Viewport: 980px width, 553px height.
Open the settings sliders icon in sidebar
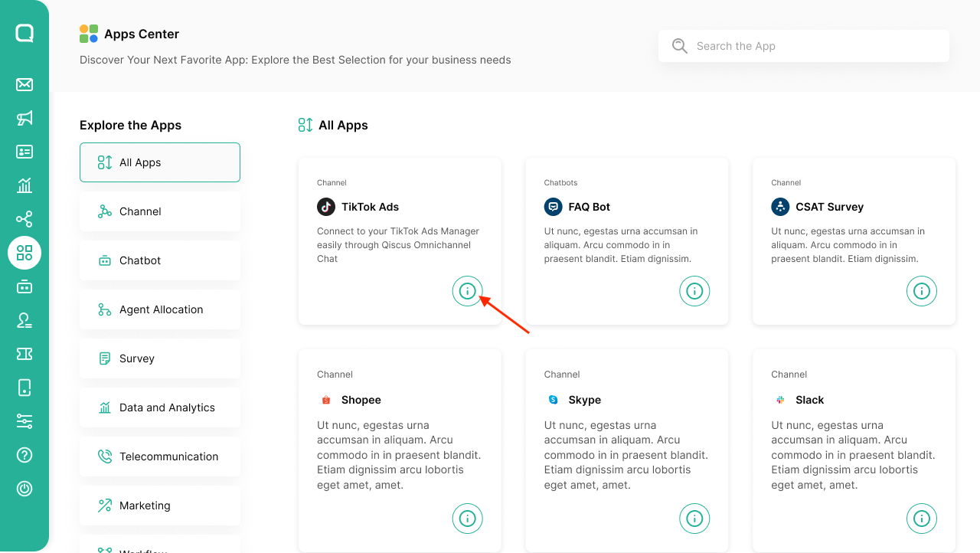tap(24, 421)
